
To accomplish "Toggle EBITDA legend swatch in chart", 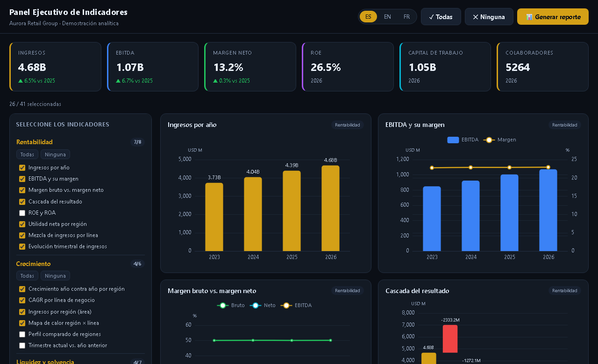I will [x=453, y=140].
